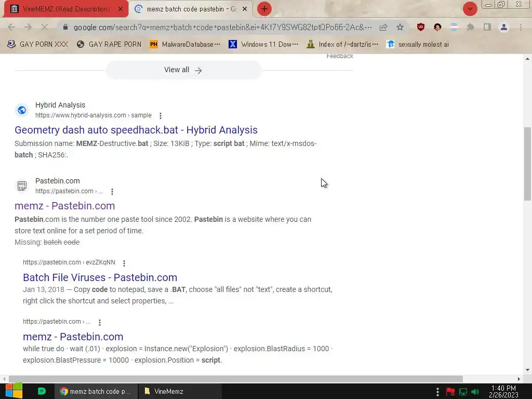Click the horizontal scrollbar thumb

point(236,379)
